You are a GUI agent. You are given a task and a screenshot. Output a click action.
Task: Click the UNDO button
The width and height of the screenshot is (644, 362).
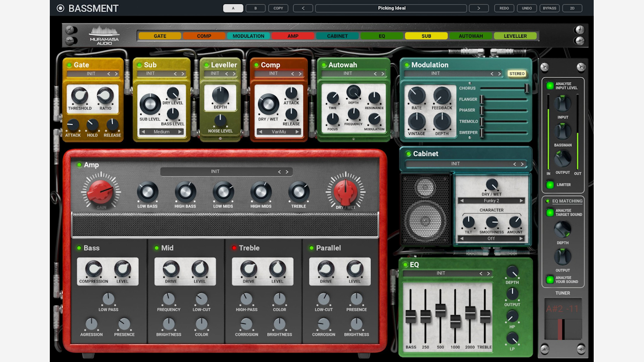(x=526, y=8)
